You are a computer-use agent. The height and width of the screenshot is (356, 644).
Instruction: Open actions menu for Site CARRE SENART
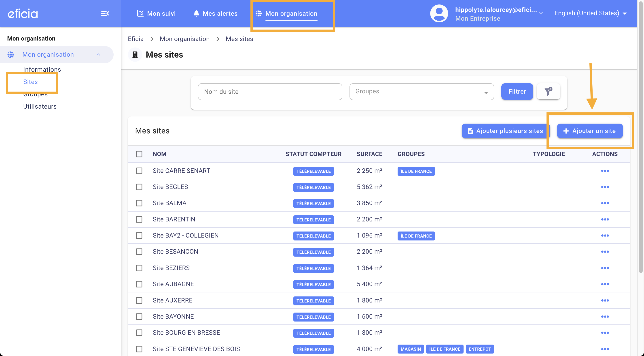click(605, 171)
